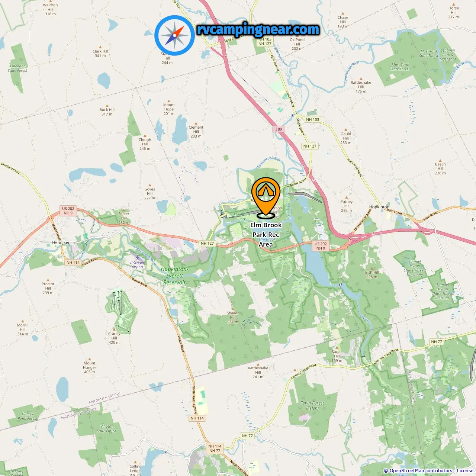Click the blue compass logo icon
The height and width of the screenshot is (476, 476).
coord(174,36)
